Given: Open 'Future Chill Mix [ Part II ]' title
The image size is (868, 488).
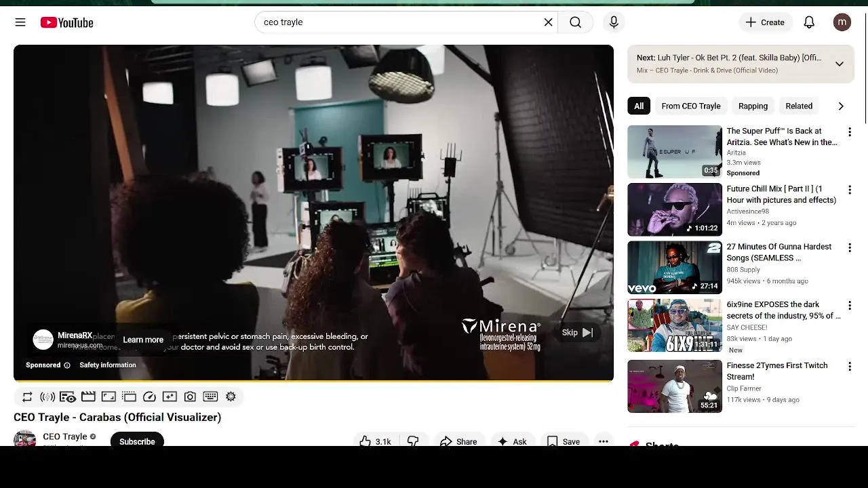Looking at the screenshot, I should pos(781,195).
